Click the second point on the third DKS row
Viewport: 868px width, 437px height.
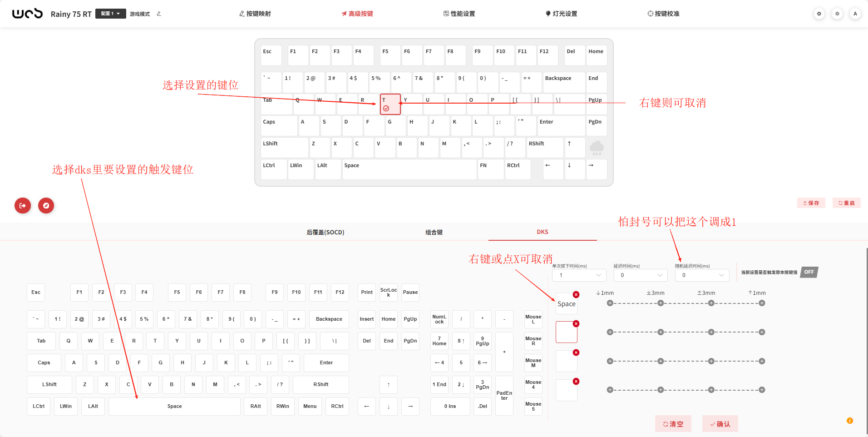click(661, 361)
